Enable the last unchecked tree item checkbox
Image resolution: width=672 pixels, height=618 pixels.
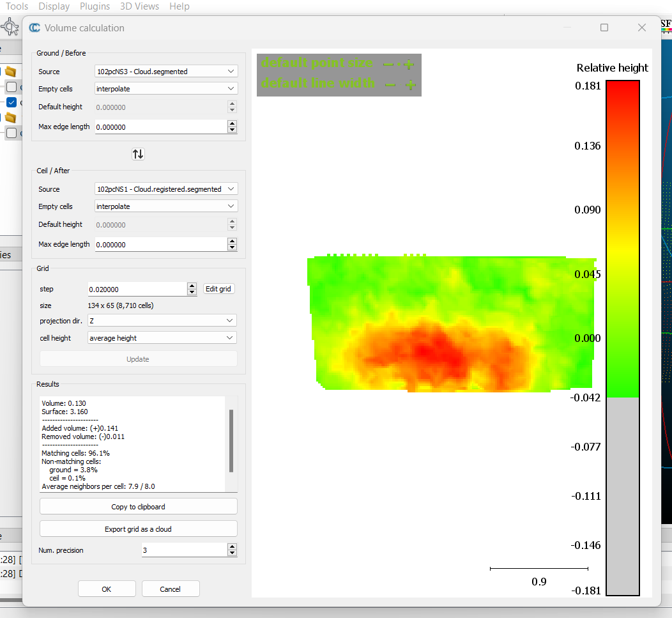[11, 133]
